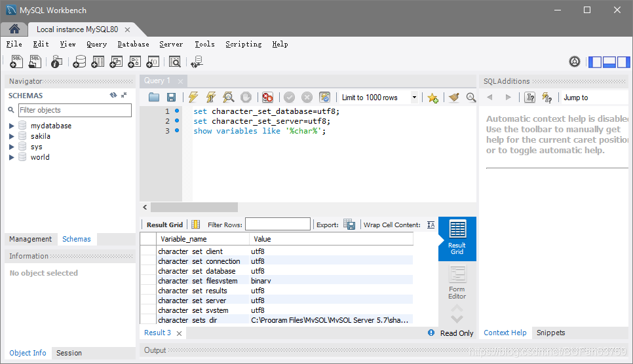
Task: Open script file in query editor
Action: (154, 98)
